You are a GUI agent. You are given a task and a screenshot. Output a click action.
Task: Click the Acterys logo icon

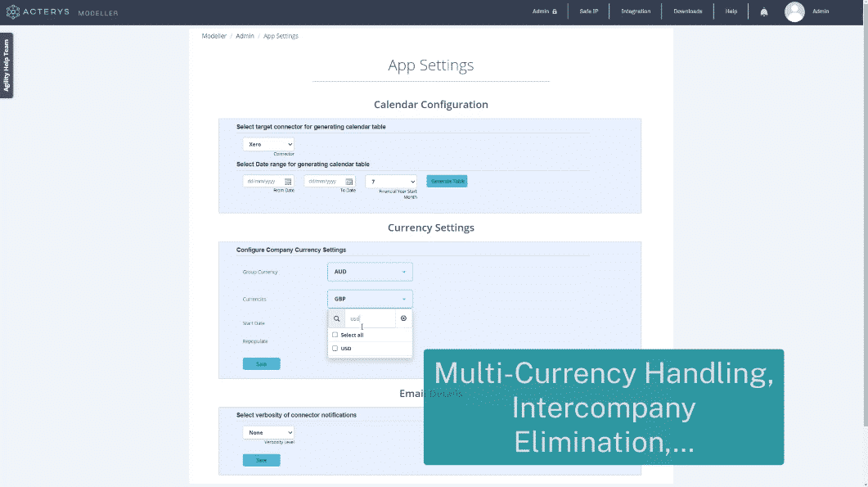pos(13,11)
